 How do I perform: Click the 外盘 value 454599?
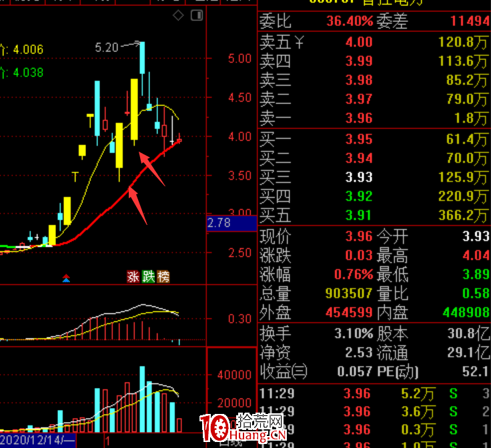click(349, 312)
